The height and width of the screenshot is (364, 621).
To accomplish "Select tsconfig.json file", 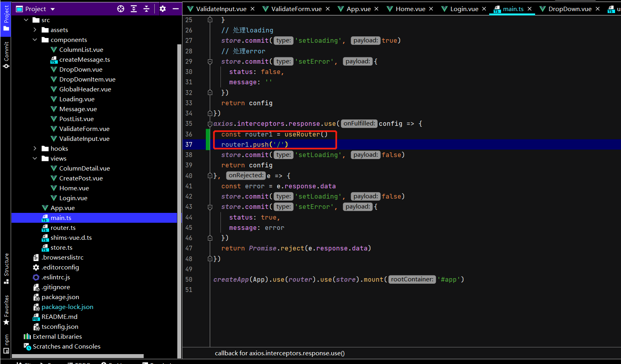I will pos(60,326).
